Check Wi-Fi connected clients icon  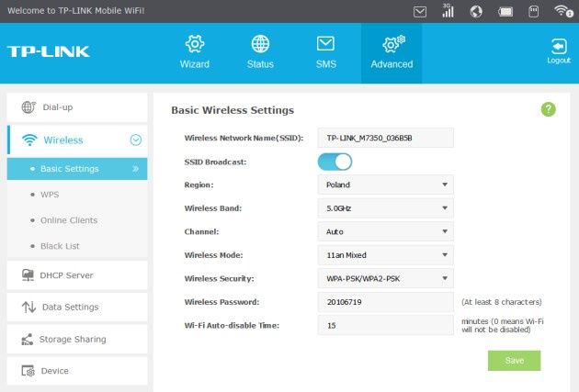point(563,11)
